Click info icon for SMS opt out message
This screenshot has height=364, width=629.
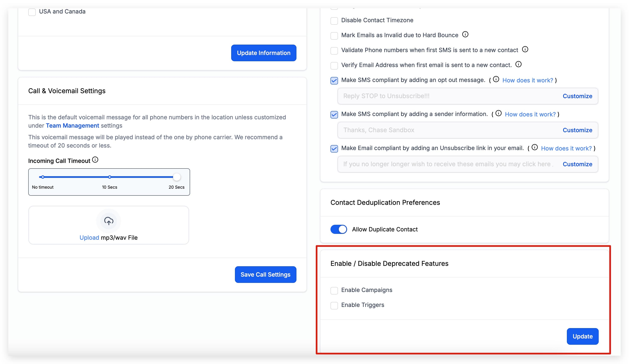[x=496, y=79]
